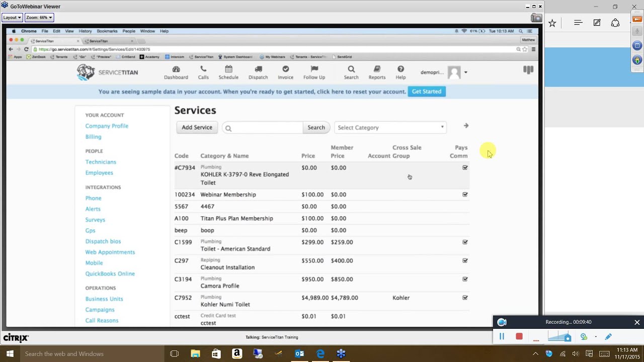Click the Edge web note icon
Viewport: 644px width, 362px height.
click(597, 23)
